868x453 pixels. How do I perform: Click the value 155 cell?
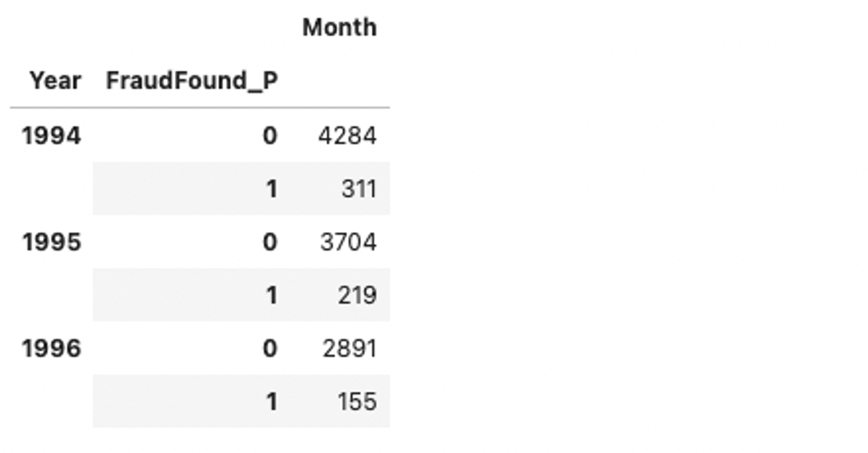357,401
